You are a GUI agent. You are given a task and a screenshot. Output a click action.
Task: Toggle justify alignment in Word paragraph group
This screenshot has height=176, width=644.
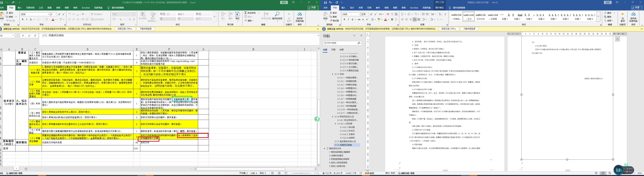click(415, 20)
